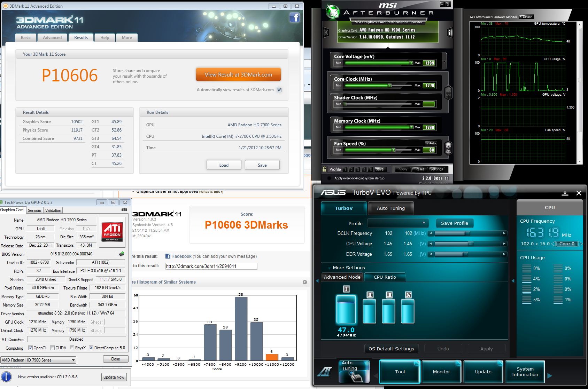Viewport: 588px width, 389px height.
Task: Click the Update Now button in GPU-Z
Action: [114, 377]
